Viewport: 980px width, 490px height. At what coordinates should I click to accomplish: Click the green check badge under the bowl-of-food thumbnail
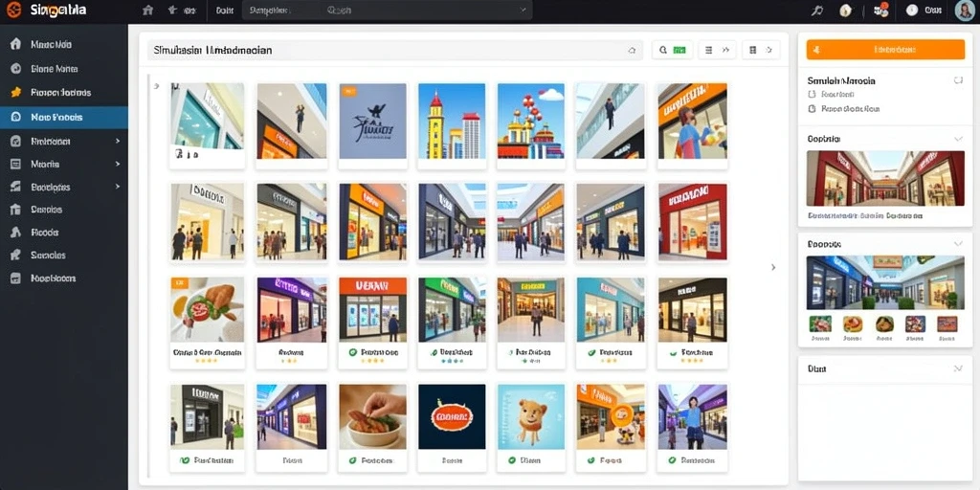(352, 460)
